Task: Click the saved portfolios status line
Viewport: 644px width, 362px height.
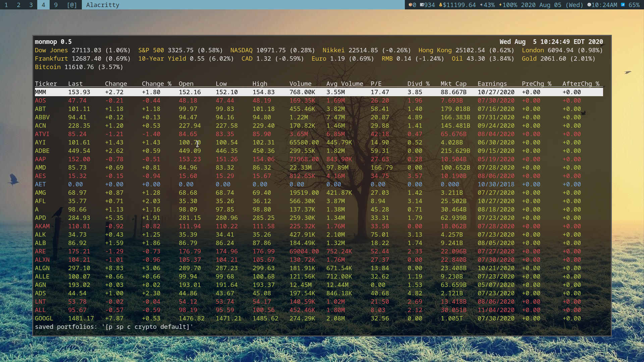Action: [114, 326]
